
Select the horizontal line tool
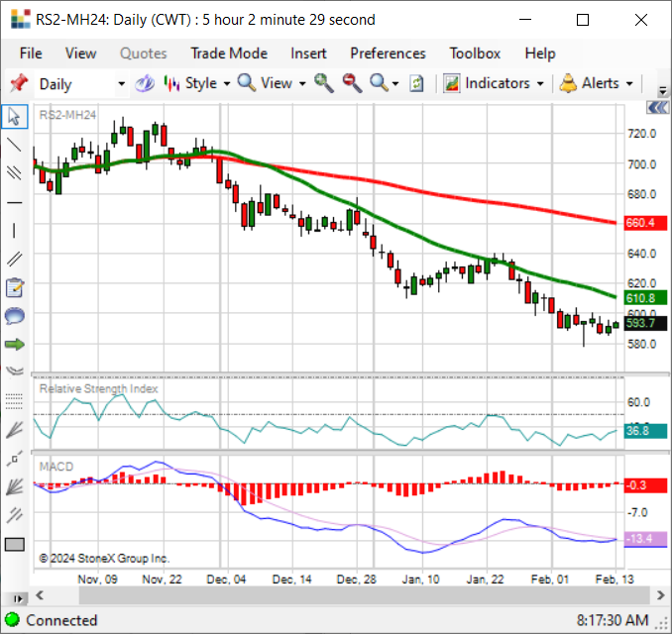coord(15,202)
